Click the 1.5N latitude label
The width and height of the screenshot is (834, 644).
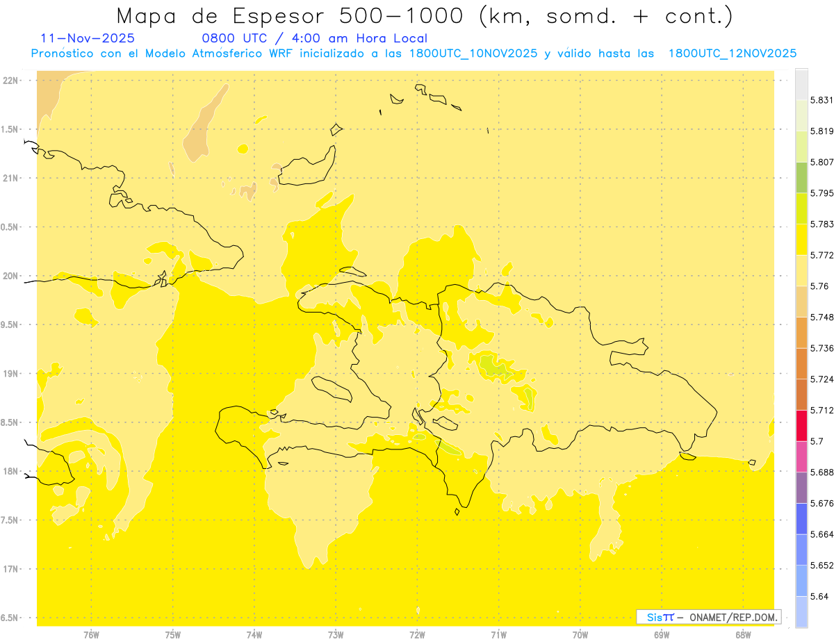point(10,129)
